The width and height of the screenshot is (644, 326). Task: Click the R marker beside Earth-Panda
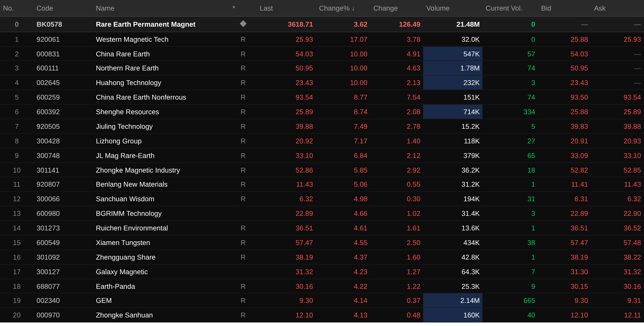pos(243,287)
